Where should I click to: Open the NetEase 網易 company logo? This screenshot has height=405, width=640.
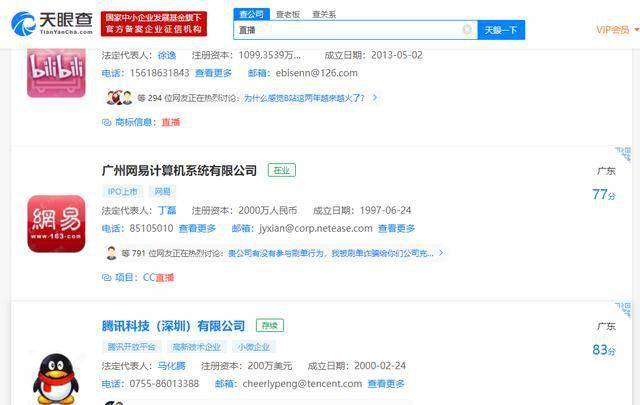click(x=56, y=223)
